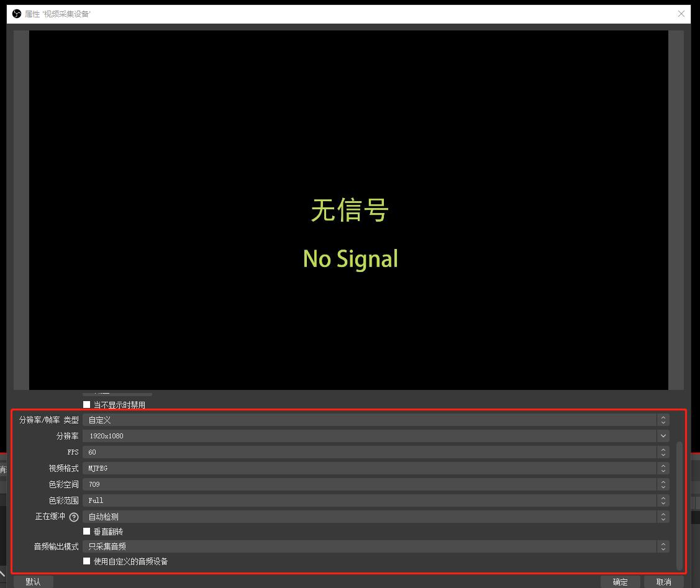Confirm settings with the 确定 button
Image resolution: width=700 pixels, height=588 pixels.
point(620,582)
